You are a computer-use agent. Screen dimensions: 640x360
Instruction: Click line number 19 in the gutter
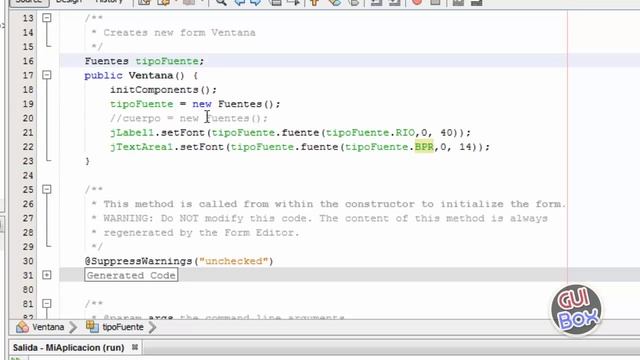click(28, 104)
